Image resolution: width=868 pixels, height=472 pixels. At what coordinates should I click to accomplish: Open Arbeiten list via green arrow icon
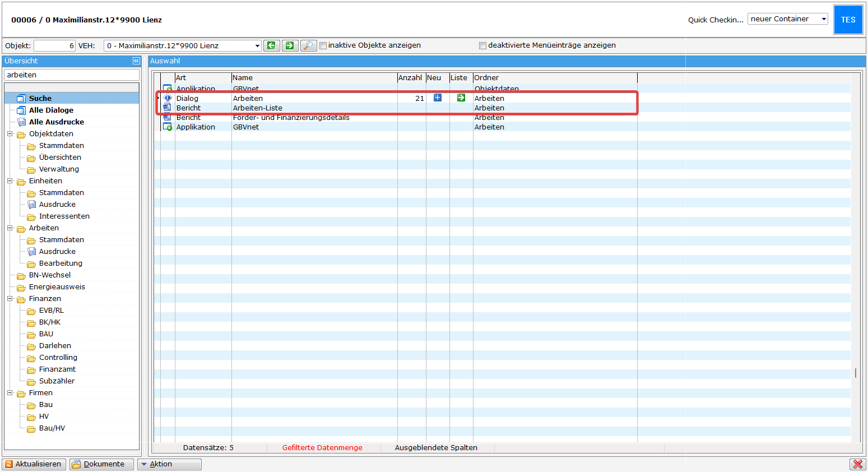(x=461, y=98)
